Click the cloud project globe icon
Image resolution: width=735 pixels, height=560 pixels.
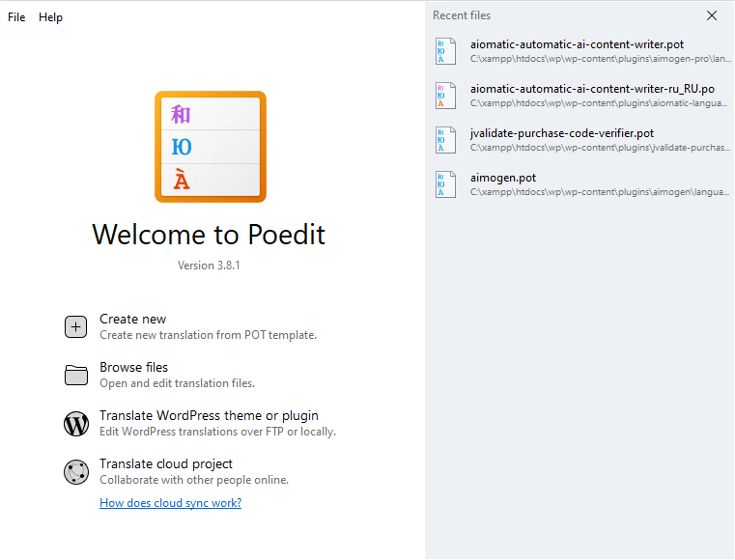coord(76,472)
